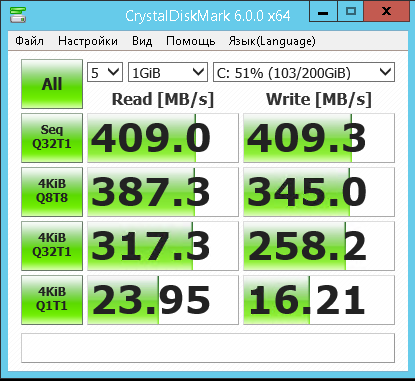Click the 4KiB Q32T1 write value 258.2
415x381 pixels.
319,246
